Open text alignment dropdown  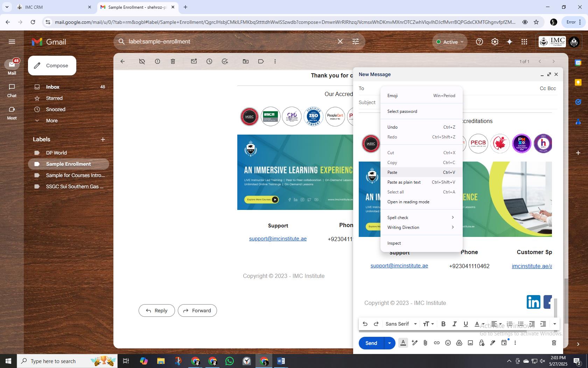coord(496,324)
